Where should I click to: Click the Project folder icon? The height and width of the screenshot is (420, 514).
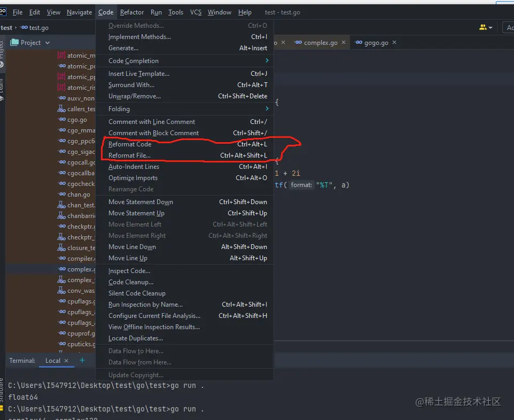coord(14,42)
